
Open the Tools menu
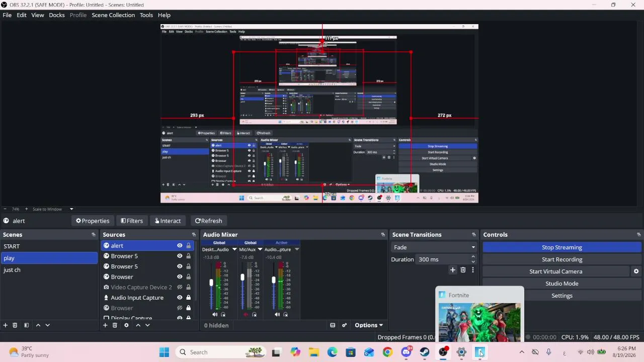tap(146, 15)
